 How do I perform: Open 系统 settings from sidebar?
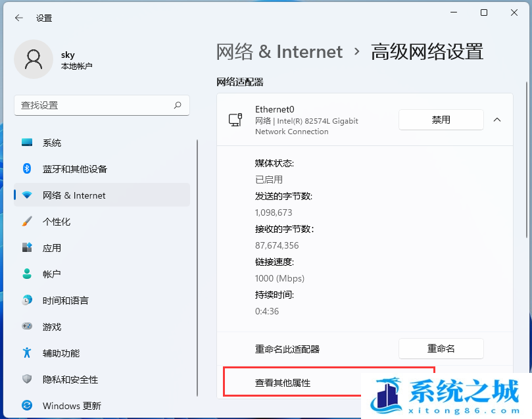(52, 143)
